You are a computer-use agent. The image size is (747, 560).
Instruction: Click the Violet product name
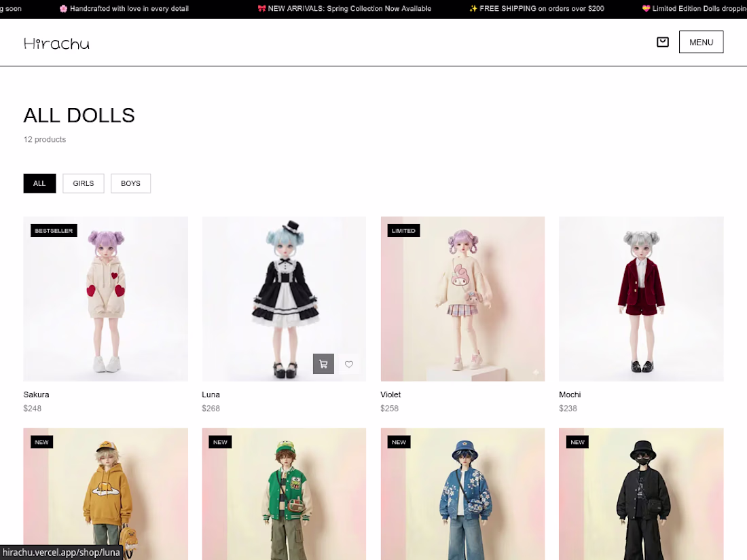tap(390, 394)
